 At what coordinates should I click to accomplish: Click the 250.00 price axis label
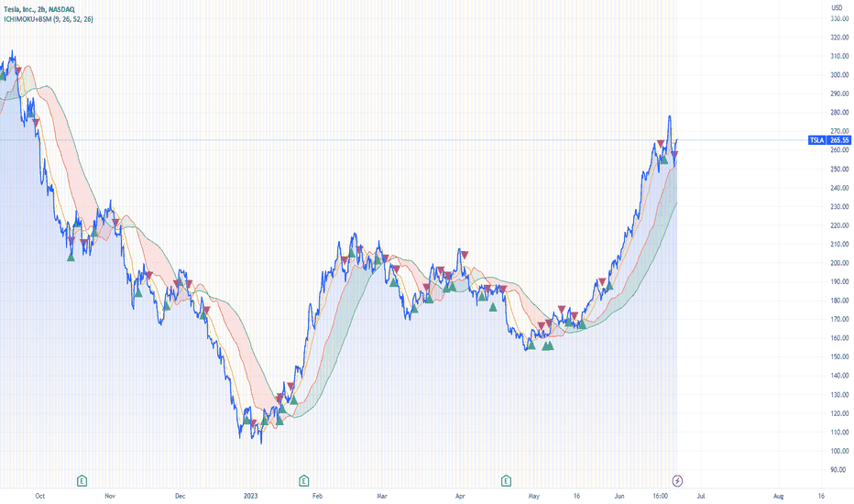tap(839, 169)
